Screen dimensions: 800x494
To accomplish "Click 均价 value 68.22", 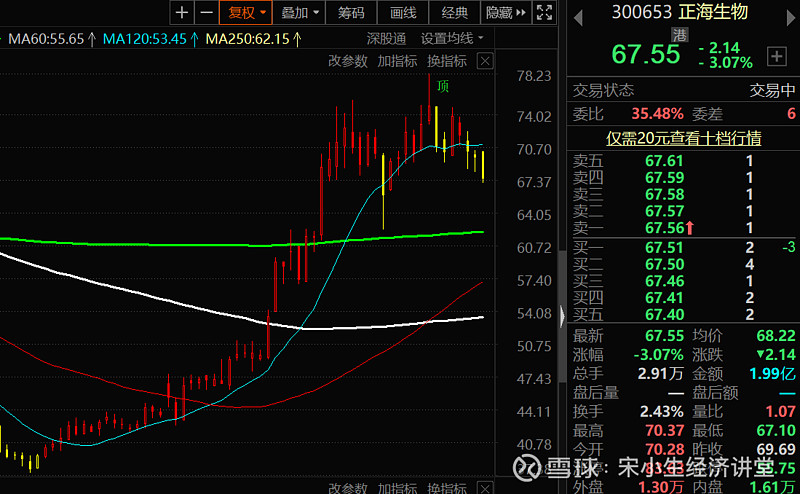I will click(x=776, y=336).
